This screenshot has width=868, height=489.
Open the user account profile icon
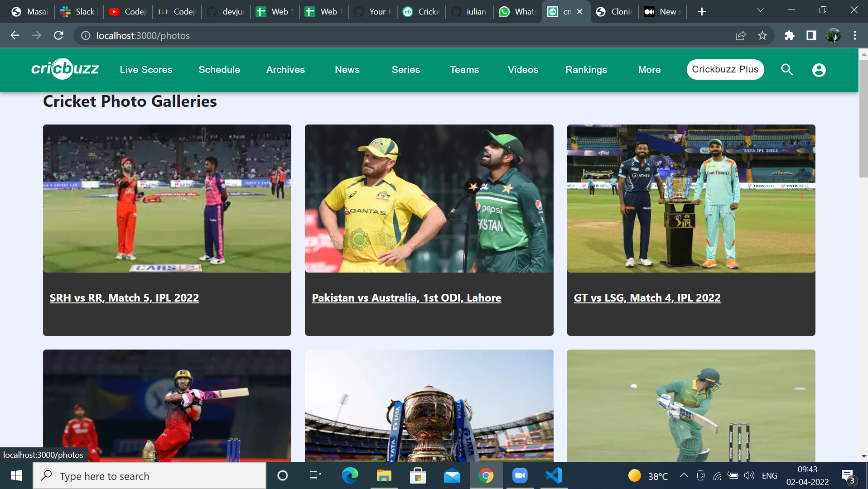coord(819,70)
